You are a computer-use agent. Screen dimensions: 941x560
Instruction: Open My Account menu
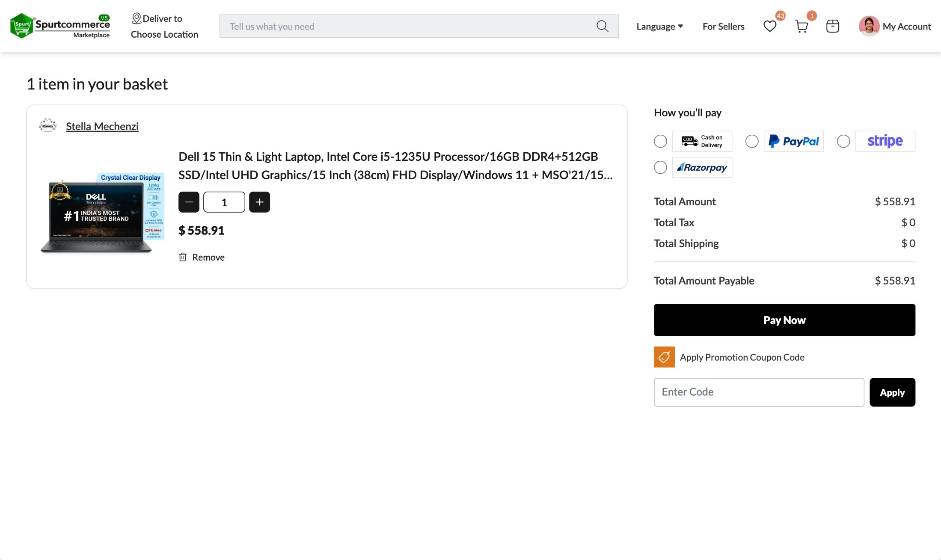906,27
